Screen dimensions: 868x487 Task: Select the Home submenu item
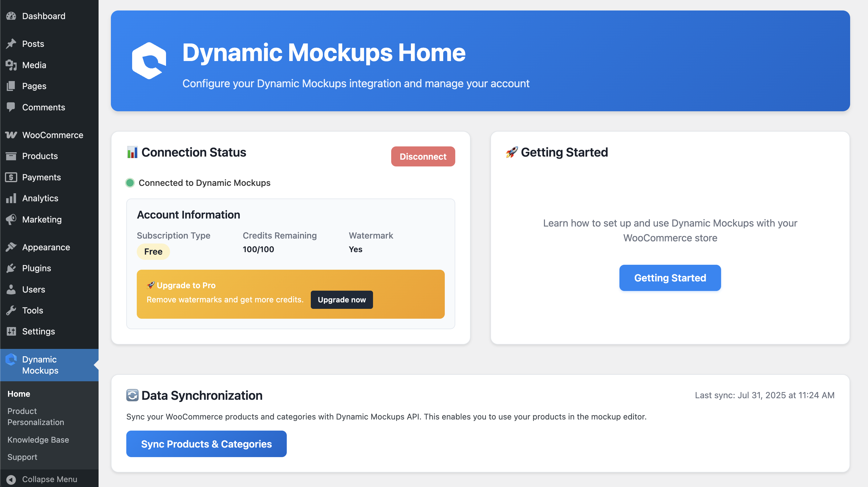click(19, 394)
